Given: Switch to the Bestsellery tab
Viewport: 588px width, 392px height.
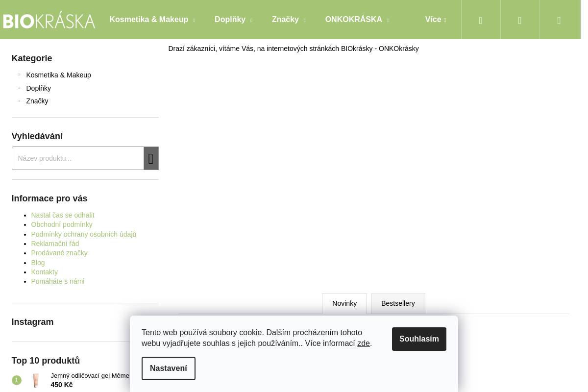Looking at the screenshot, I should point(398,304).
